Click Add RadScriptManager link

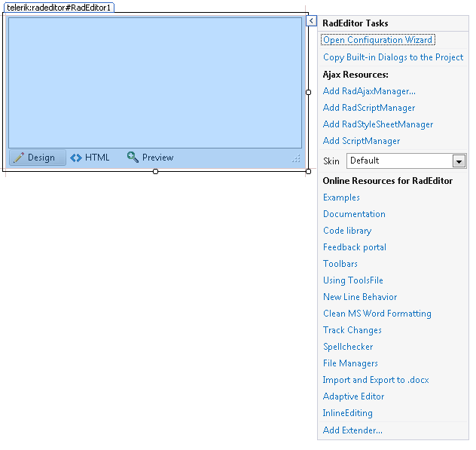[x=369, y=108]
